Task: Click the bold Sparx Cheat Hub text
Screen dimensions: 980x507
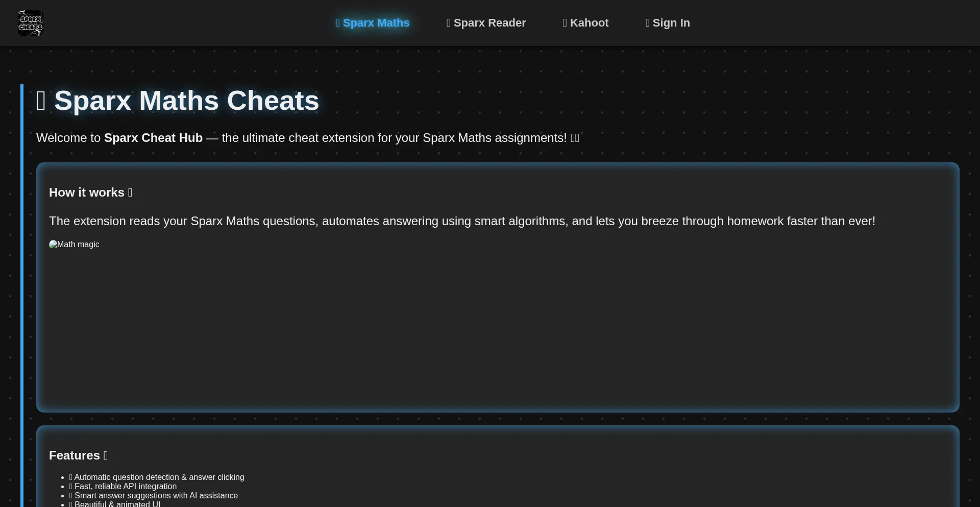Action: coord(153,138)
